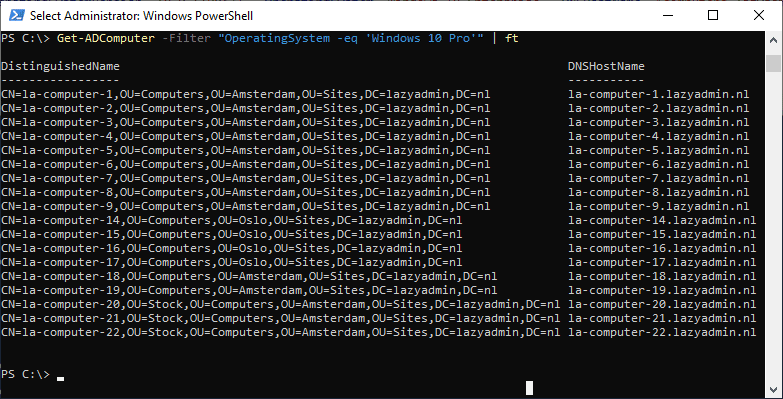Click DNS host la-computer-19.lazyadmin.nl
The width and height of the screenshot is (783, 399).
coord(662,290)
